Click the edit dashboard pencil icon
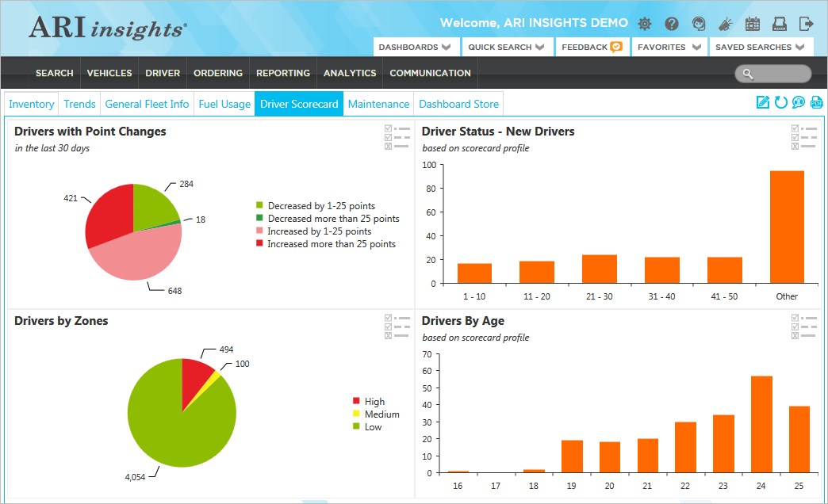 763,103
